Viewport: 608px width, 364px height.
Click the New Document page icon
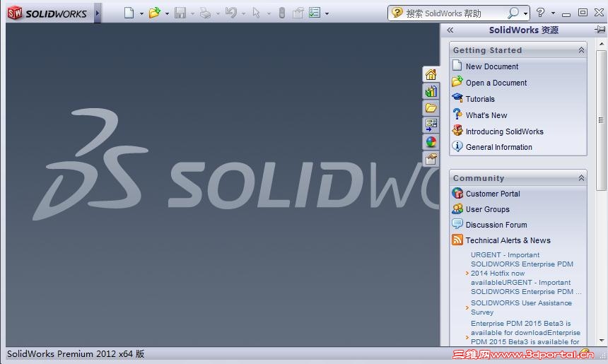[x=457, y=66]
